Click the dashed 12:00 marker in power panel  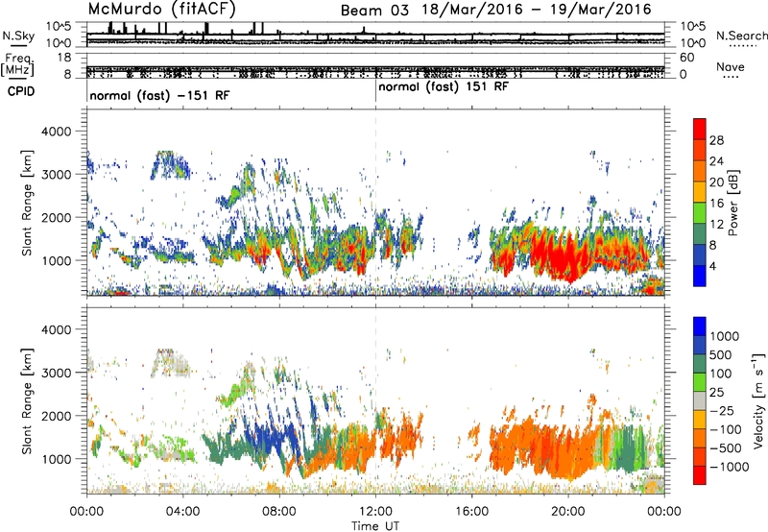pyautogui.click(x=375, y=202)
